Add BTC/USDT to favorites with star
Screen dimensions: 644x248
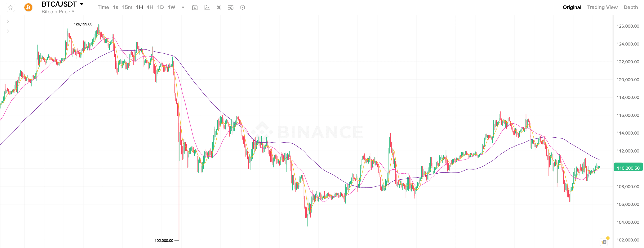(x=10, y=7)
